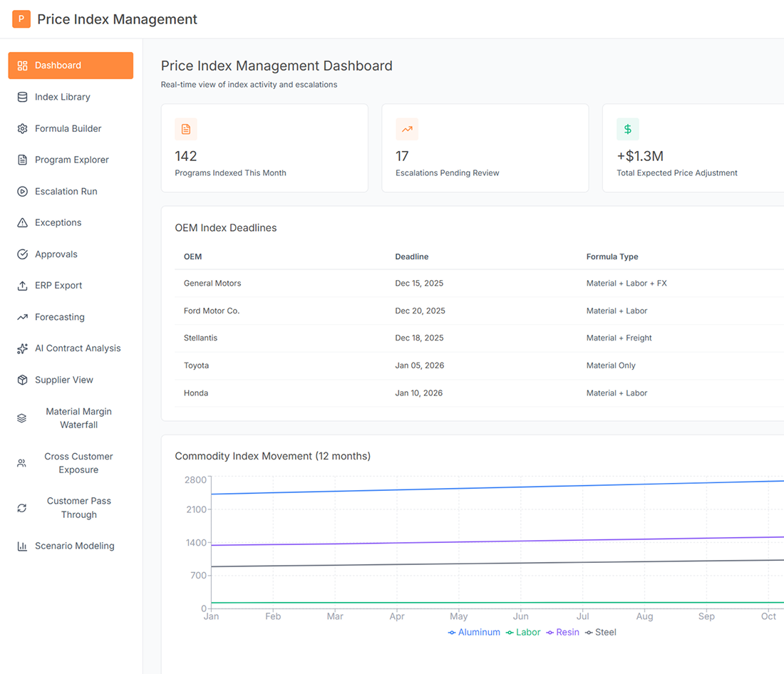784x674 pixels.
Task: Click the trend icon on Escalations Pending card
Action: (x=407, y=129)
